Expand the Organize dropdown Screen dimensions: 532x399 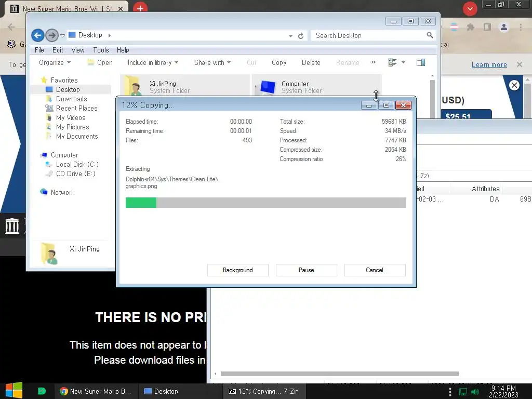[55, 62]
